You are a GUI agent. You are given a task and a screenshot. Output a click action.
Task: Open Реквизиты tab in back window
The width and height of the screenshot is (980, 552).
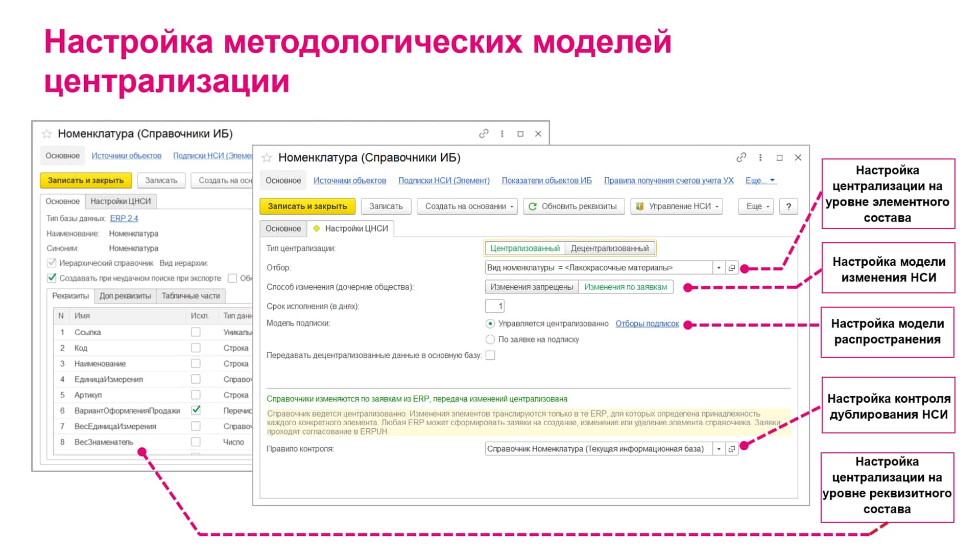click(70, 296)
